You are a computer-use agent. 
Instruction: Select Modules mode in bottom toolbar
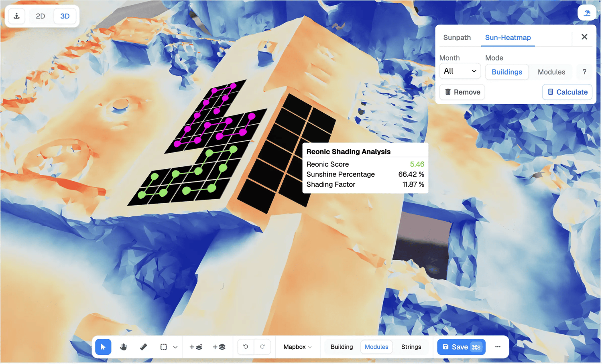click(x=376, y=347)
